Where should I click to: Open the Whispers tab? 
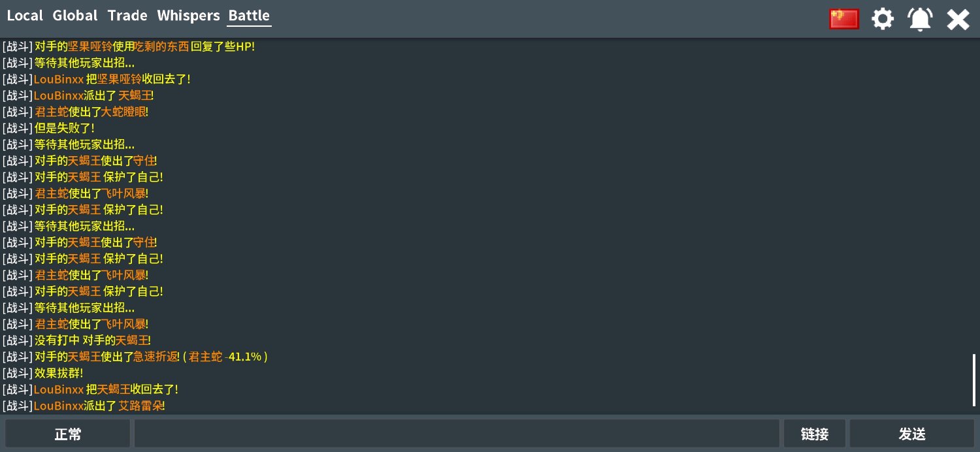188,16
